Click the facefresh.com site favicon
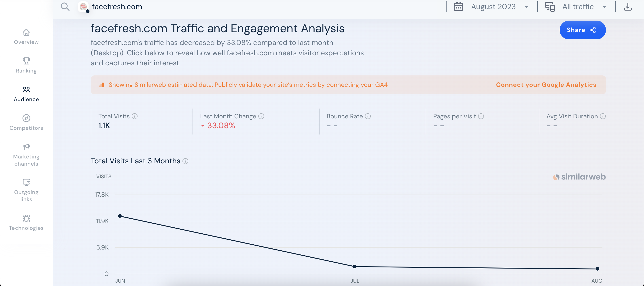 click(x=83, y=7)
